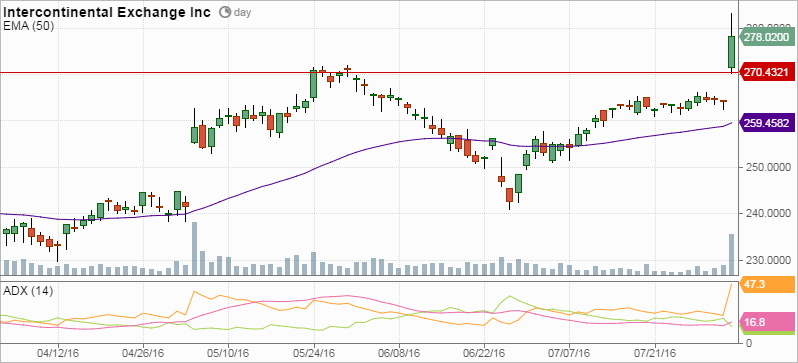This screenshot has width=798, height=363.
Task: Click the 230.0000 price axis label
Action: [x=767, y=261]
